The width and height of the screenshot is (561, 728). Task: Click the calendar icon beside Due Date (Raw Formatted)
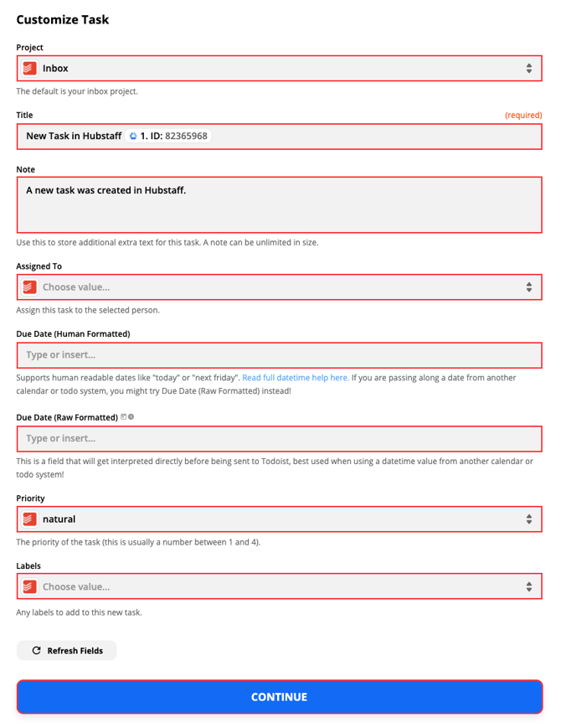pos(124,417)
